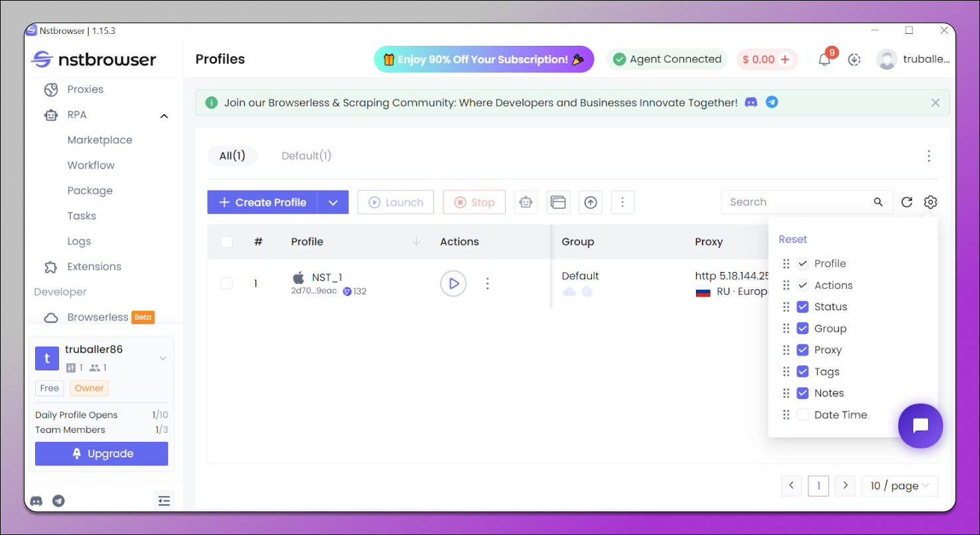Open Package under RPA
The width and height of the screenshot is (980, 535).
(x=90, y=191)
